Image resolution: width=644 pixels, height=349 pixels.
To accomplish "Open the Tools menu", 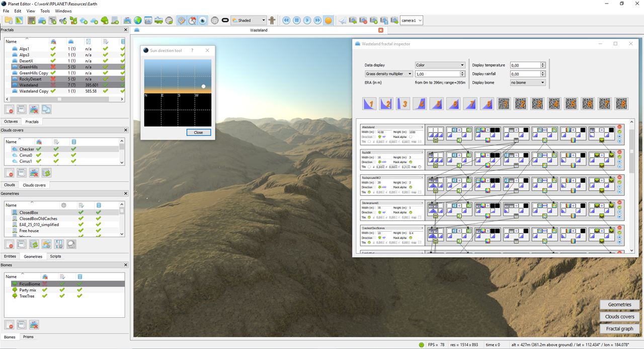I will point(45,11).
